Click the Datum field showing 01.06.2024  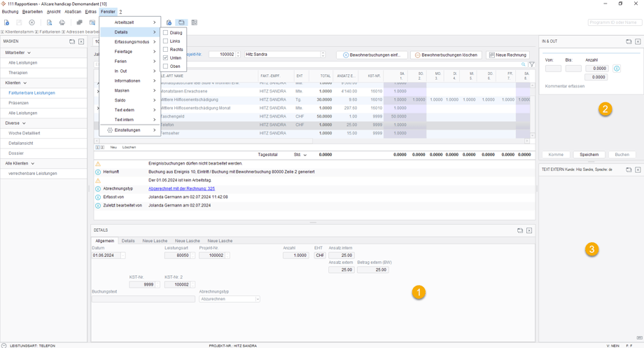(106, 256)
